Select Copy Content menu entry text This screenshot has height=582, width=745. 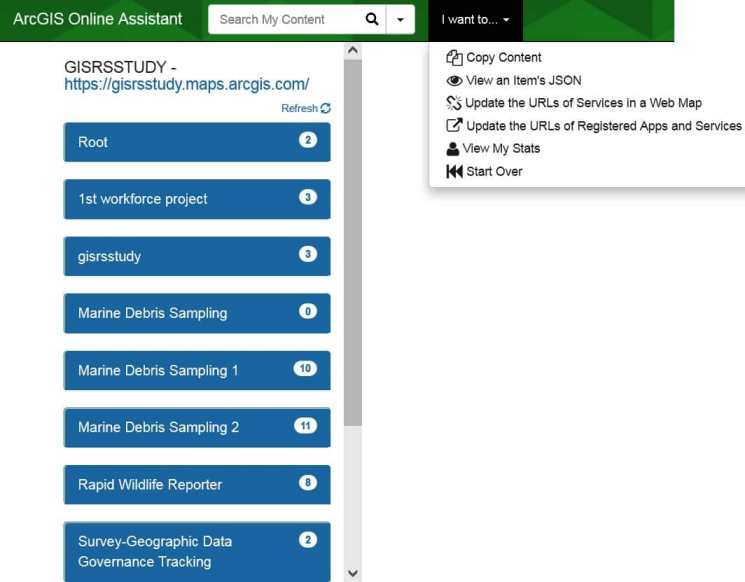point(504,57)
